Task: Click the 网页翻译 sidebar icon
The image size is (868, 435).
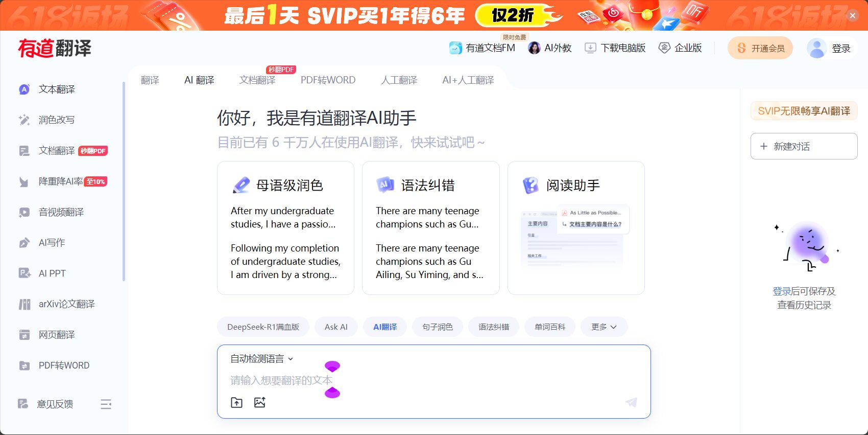Action: pos(24,335)
